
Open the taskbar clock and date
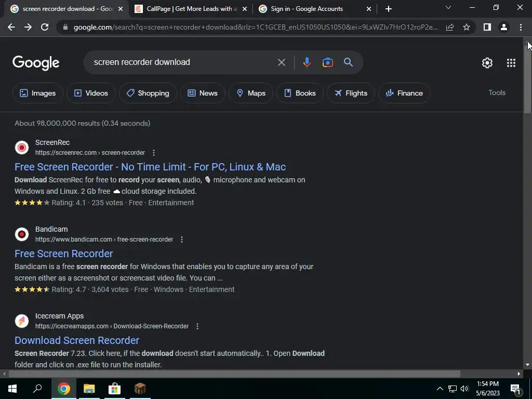point(487,389)
